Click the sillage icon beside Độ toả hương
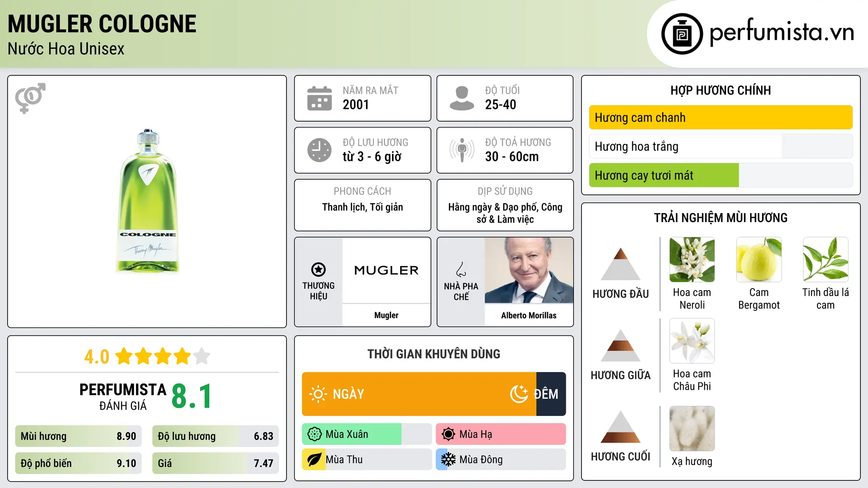Viewport: 868px width, 488px height. point(462,150)
